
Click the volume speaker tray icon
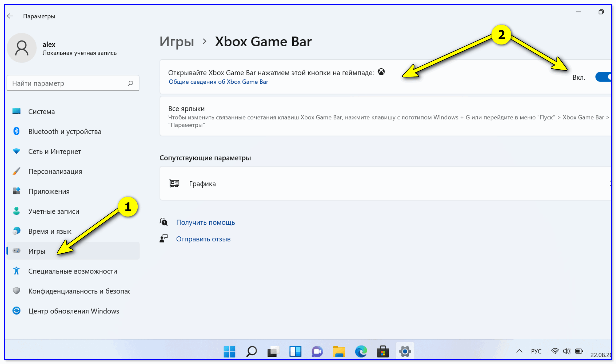[x=567, y=351]
